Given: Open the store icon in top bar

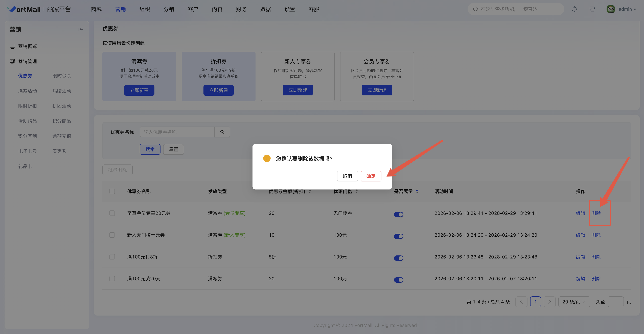Looking at the screenshot, I should (592, 9).
